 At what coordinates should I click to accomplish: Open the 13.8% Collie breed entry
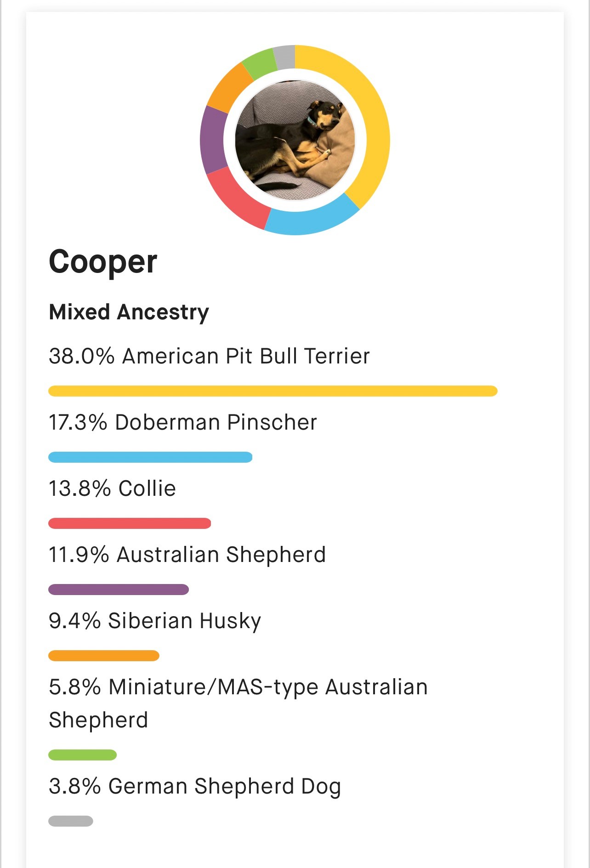[x=112, y=488]
